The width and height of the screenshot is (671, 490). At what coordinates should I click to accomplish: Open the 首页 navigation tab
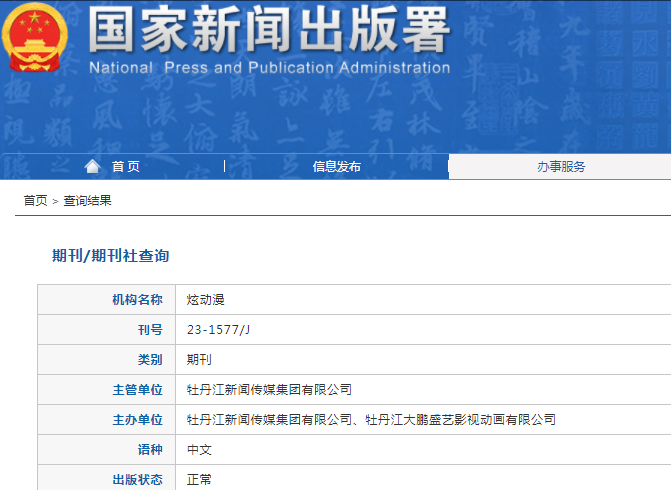click(x=125, y=166)
